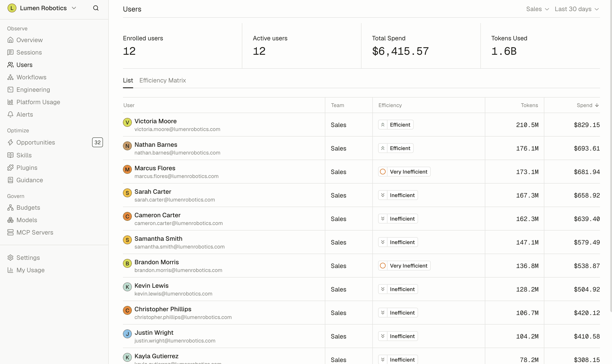Open the Workflows page
Image resolution: width=612 pixels, height=364 pixels.
54,77
